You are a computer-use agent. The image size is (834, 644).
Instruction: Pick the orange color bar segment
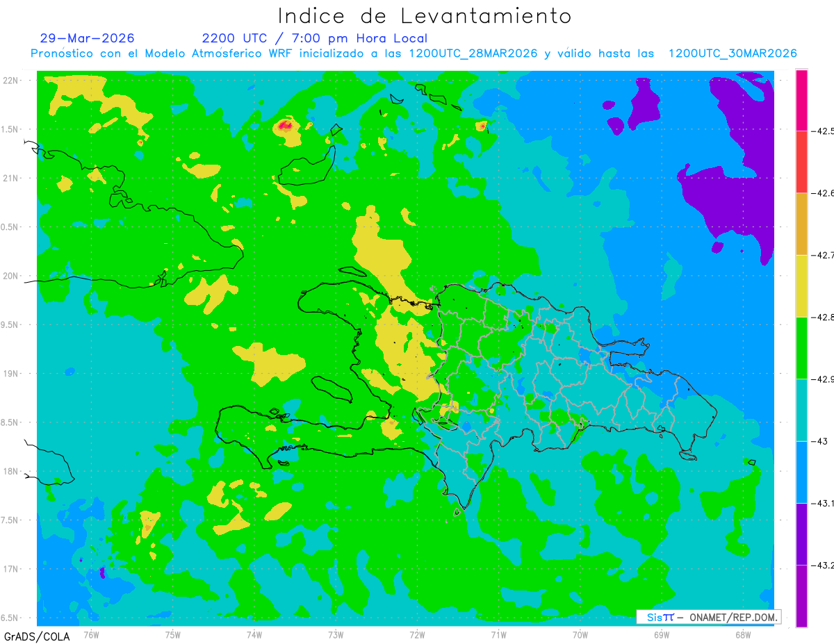coord(801,224)
